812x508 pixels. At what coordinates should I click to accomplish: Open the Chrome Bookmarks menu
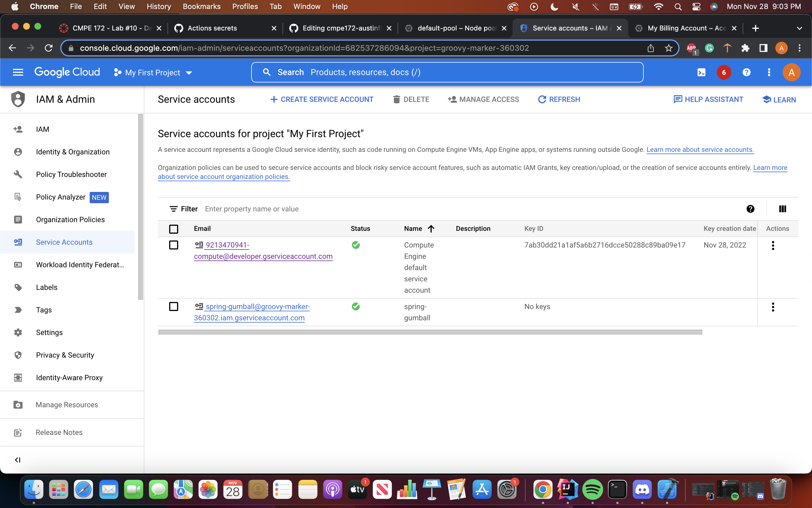[x=202, y=7]
